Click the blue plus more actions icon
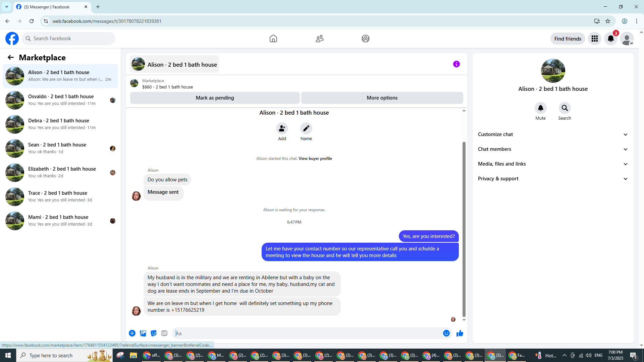Screen dimensions: 644x362 [x=132, y=333]
